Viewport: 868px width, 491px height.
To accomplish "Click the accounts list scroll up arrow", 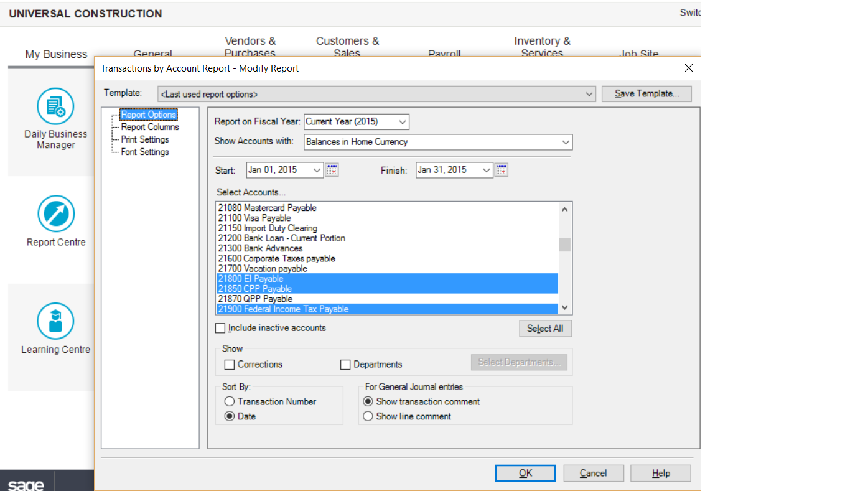I will [564, 209].
